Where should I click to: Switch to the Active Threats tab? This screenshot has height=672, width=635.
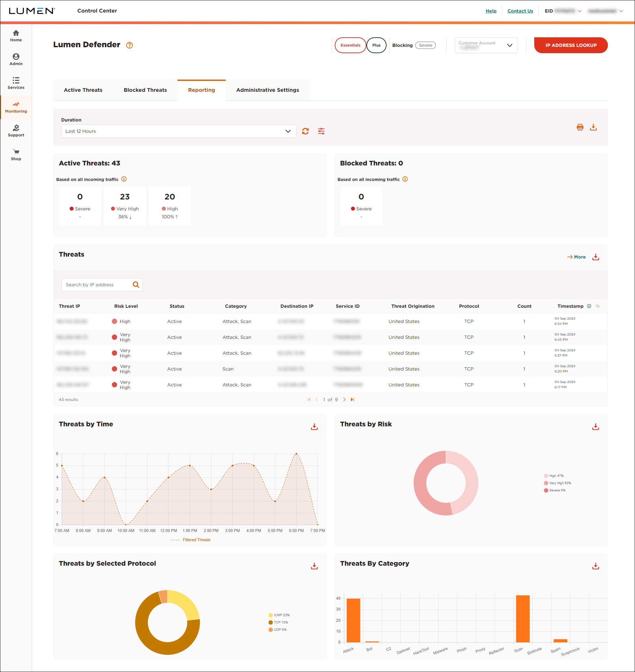[x=83, y=90]
